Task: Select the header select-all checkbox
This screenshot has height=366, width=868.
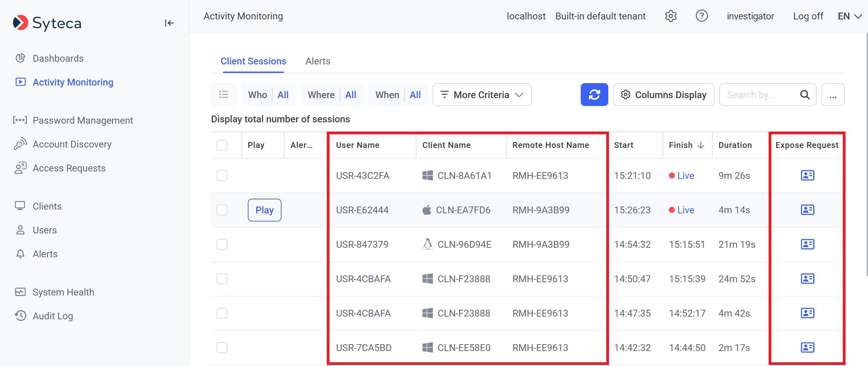Action: click(222, 145)
